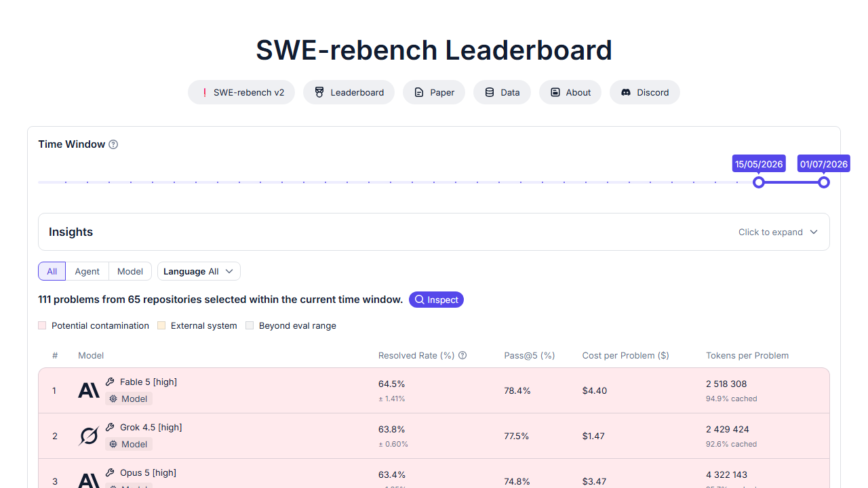The width and height of the screenshot is (868, 488).
Task: Click the document icon on Paper button
Action: tap(419, 92)
